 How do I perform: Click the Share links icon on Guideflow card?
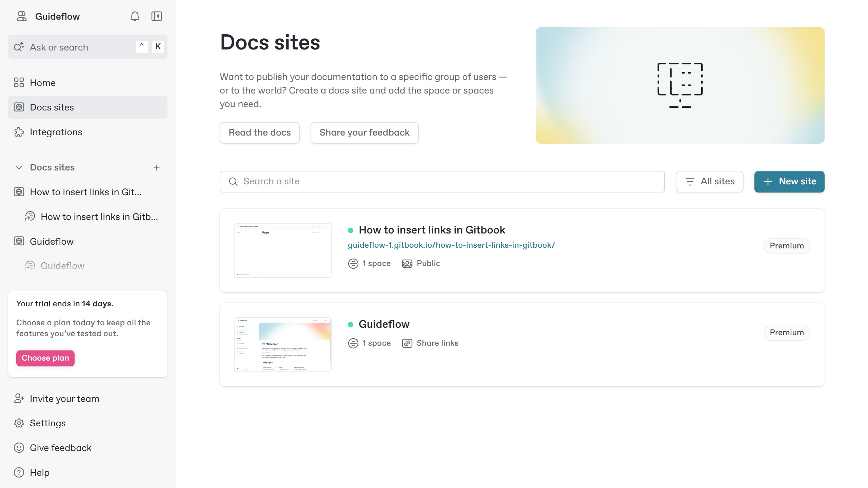(x=407, y=343)
